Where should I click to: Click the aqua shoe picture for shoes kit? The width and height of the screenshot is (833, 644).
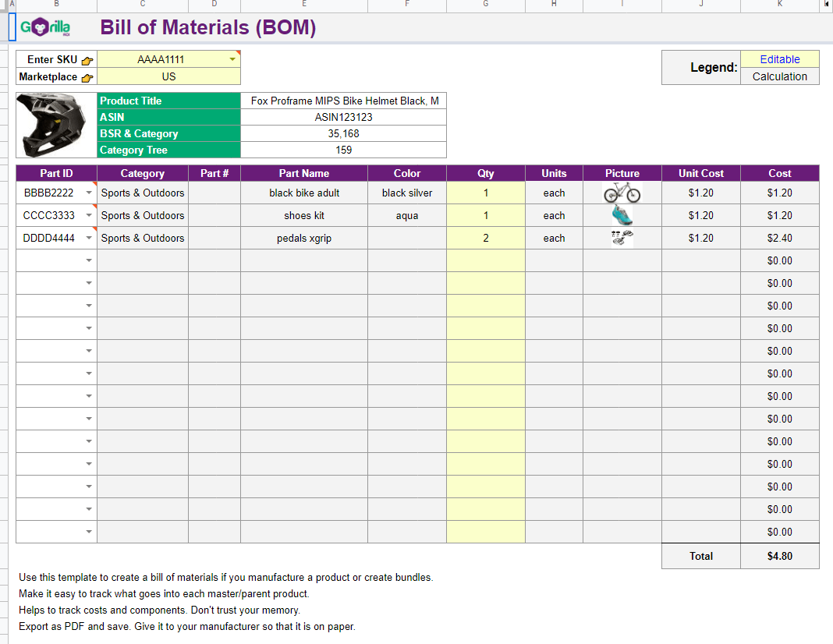pos(622,215)
